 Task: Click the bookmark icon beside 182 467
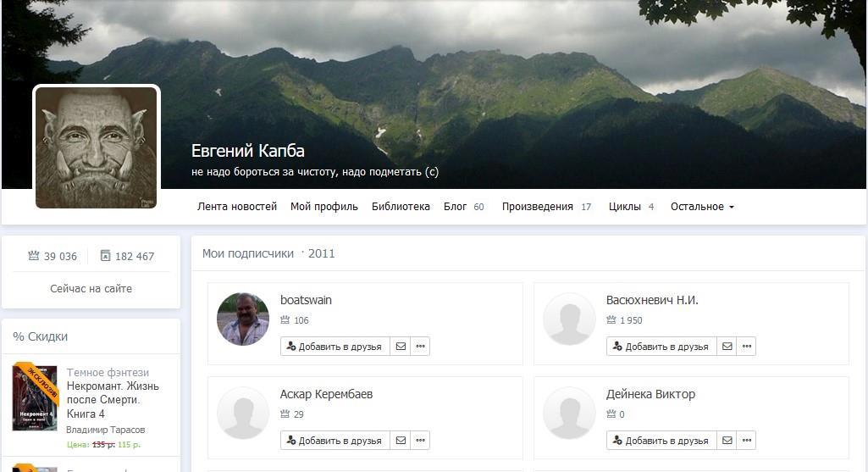click(105, 255)
